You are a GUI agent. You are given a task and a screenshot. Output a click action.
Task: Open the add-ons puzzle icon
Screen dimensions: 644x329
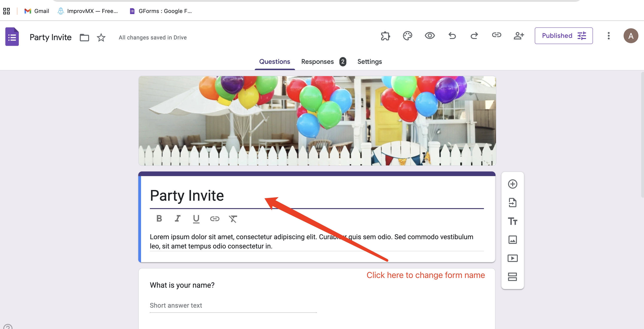[x=385, y=36]
